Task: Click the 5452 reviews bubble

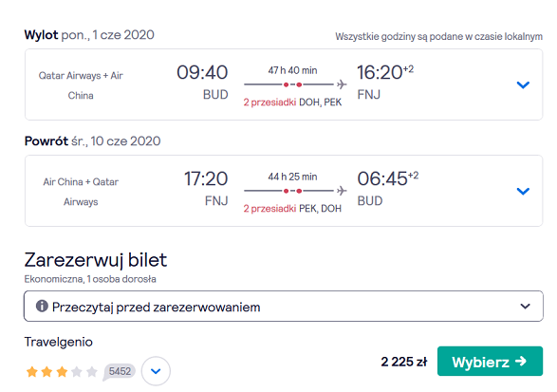Action: pos(120,372)
